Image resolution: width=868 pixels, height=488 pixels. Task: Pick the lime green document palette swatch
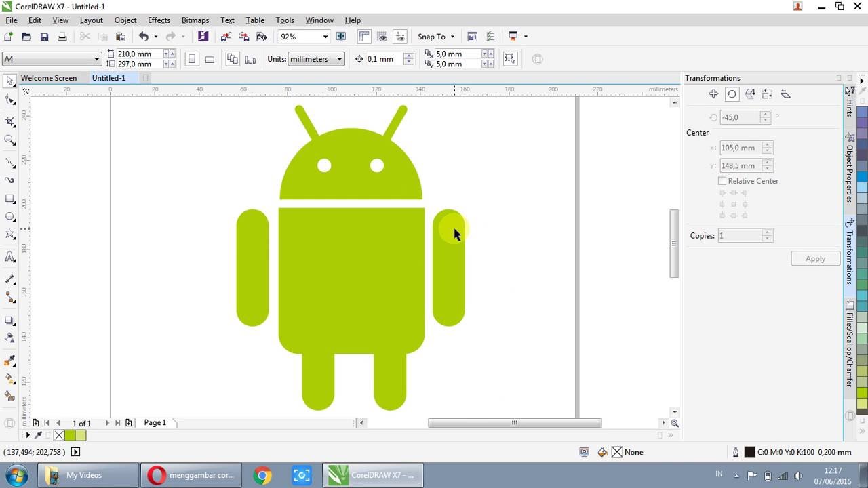coord(70,435)
